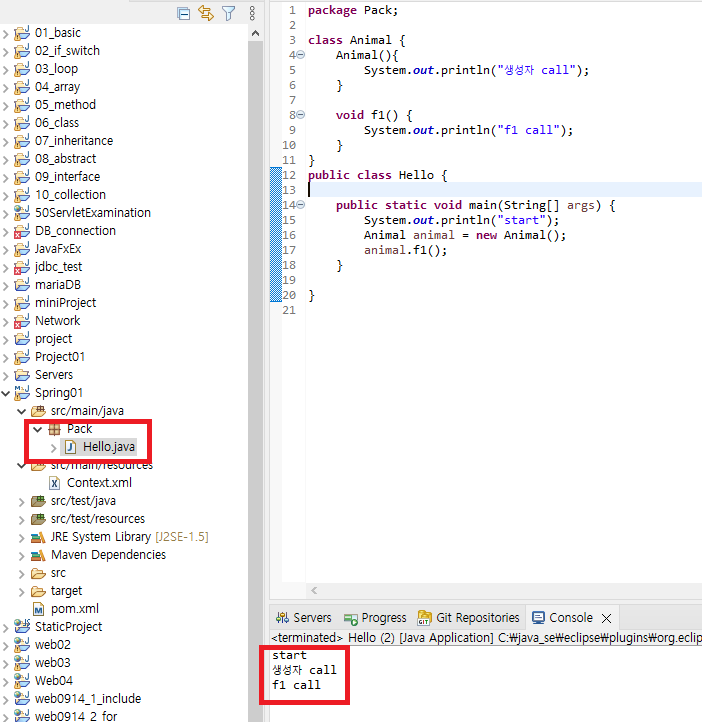Select the web0914_1_include project
Screen dimensions: 702x722
(x=88, y=699)
